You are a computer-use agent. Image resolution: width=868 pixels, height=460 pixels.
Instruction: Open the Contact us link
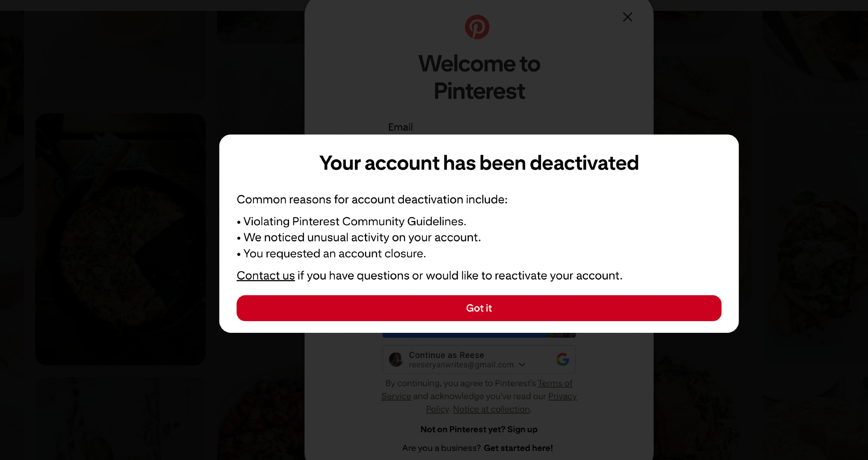click(x=266, y=276)
